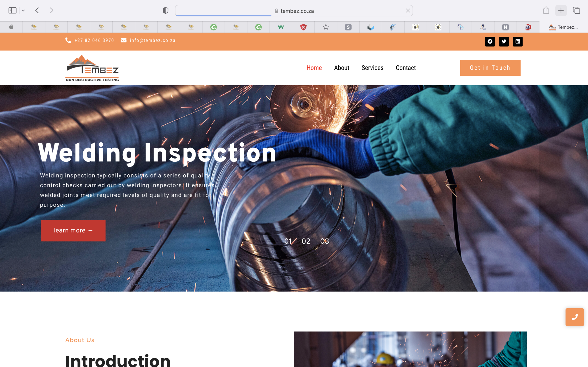Viewport: 588px width, 367px height.
Task: Open the Services menu item
Action: (x=372, y=68)
